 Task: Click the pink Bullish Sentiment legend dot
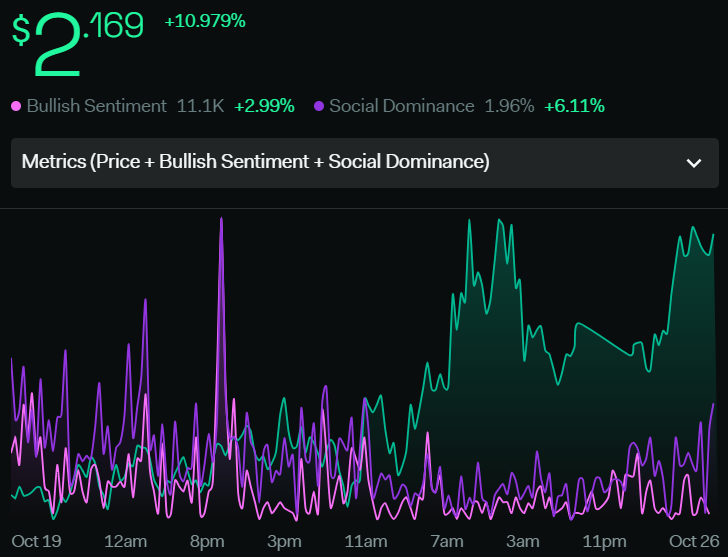point(16,106)
